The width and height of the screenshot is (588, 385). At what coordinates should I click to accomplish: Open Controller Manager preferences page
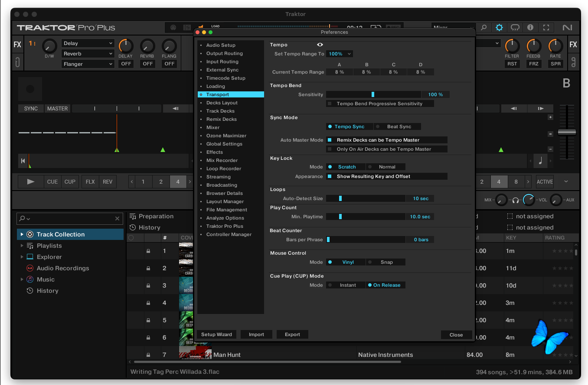229,234
